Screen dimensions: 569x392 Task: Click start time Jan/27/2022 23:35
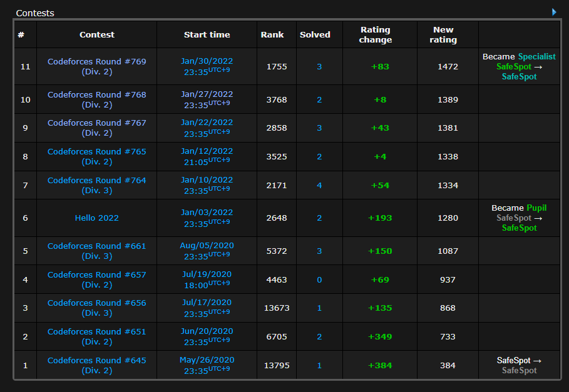click(x=207, y=99)
